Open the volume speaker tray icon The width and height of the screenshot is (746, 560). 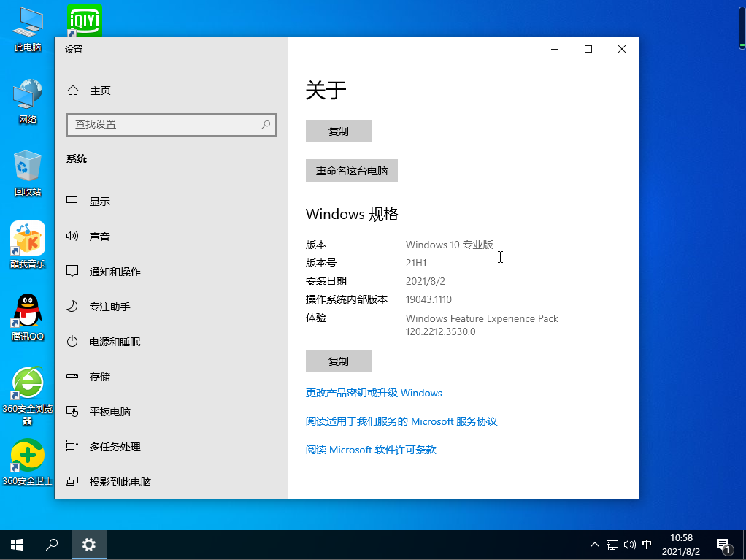pyautogui.click(x=629, y=545)
